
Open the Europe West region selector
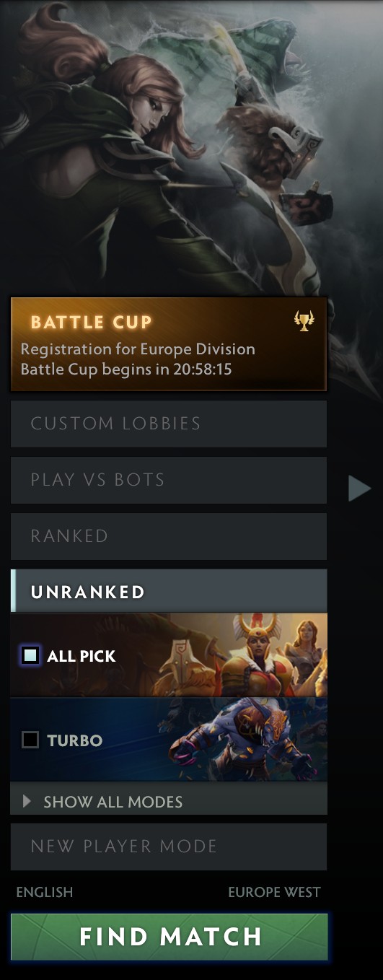click(275, 893)
